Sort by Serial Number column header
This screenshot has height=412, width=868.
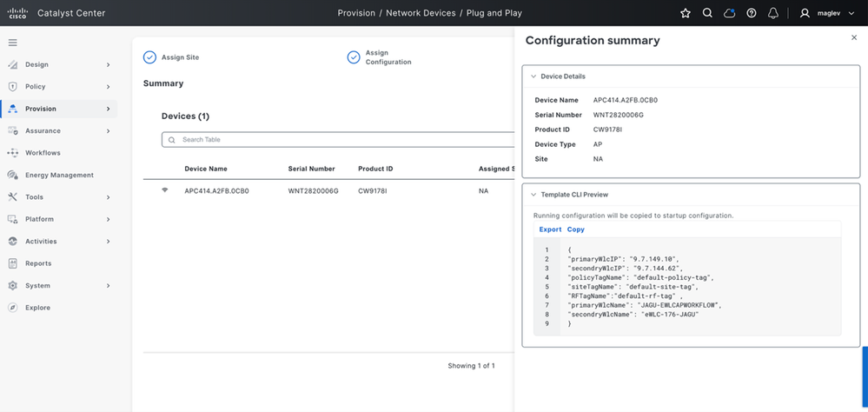pos(312,169)
